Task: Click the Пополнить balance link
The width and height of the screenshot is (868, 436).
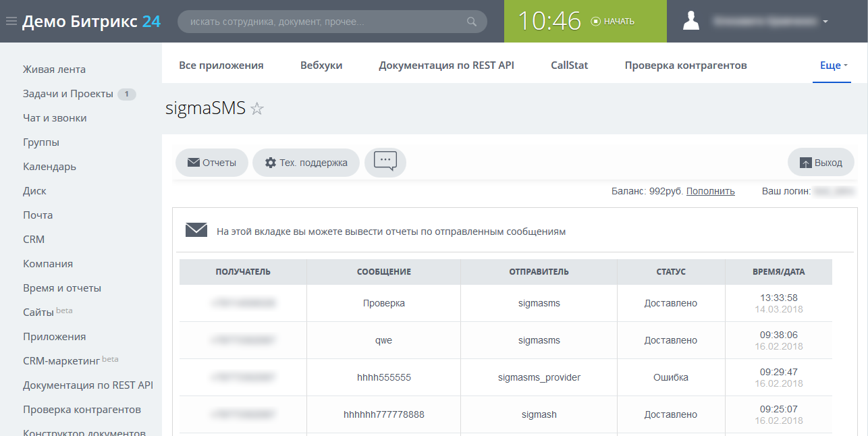Action: [x=711, y=191]
